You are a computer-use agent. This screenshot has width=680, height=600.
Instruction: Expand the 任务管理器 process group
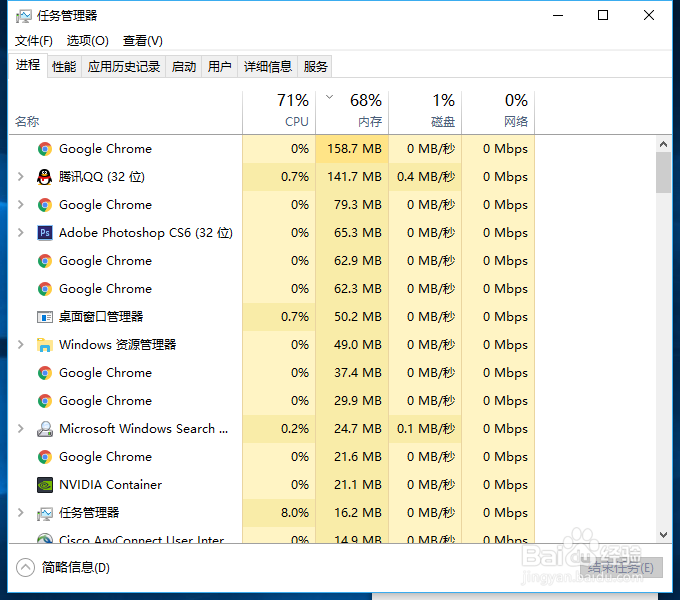[x=20, y=512]
